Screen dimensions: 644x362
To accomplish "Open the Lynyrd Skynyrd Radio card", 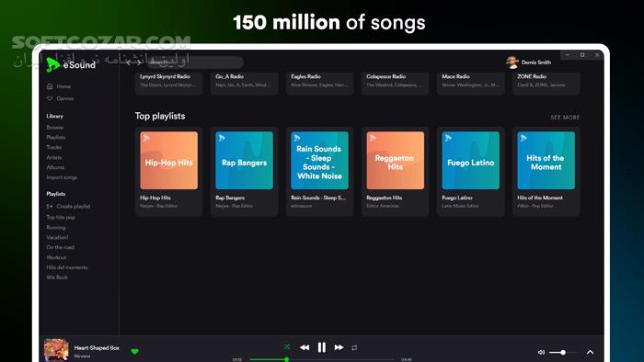I will [x=168, y=84].
